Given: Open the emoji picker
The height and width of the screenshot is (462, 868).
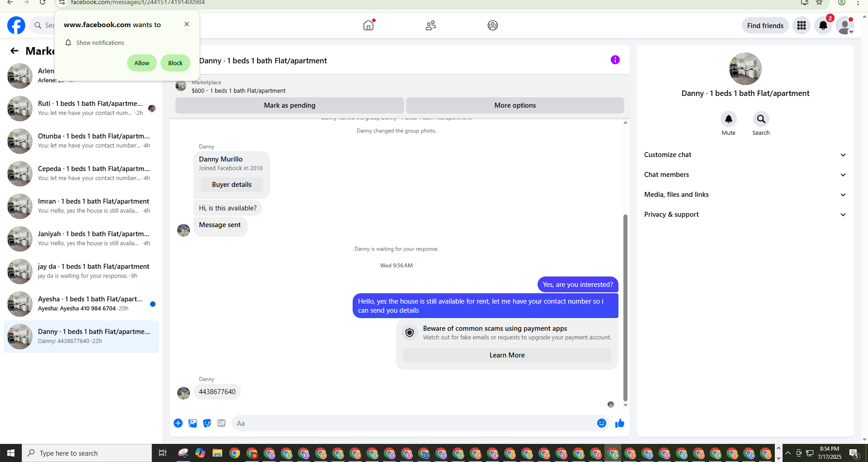Looking at the screenshot, I should click(x=601, y=423).
